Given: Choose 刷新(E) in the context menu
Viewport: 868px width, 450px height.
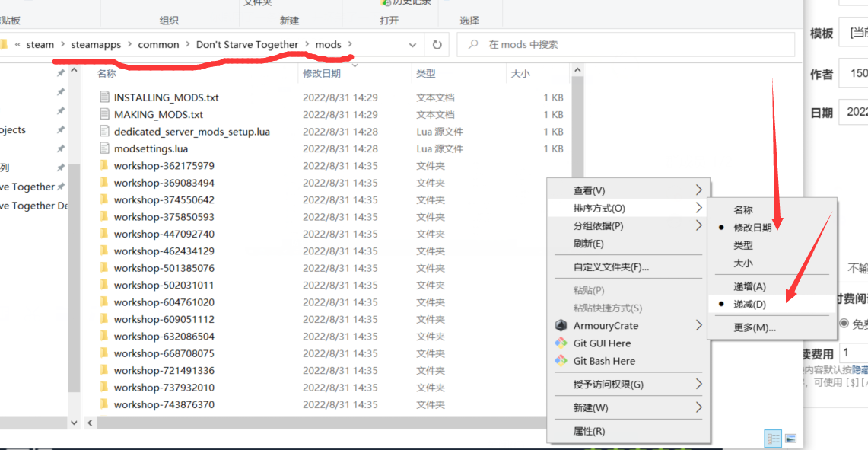Looking at the screenshot, I should 629,244.
